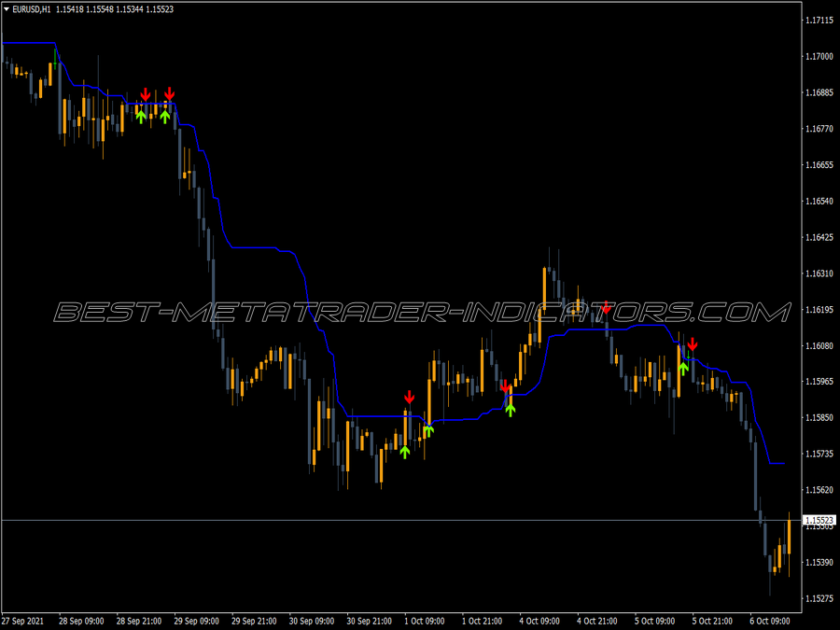
Task: Click the 1.15275 price axis label
Action: [819, 598]
